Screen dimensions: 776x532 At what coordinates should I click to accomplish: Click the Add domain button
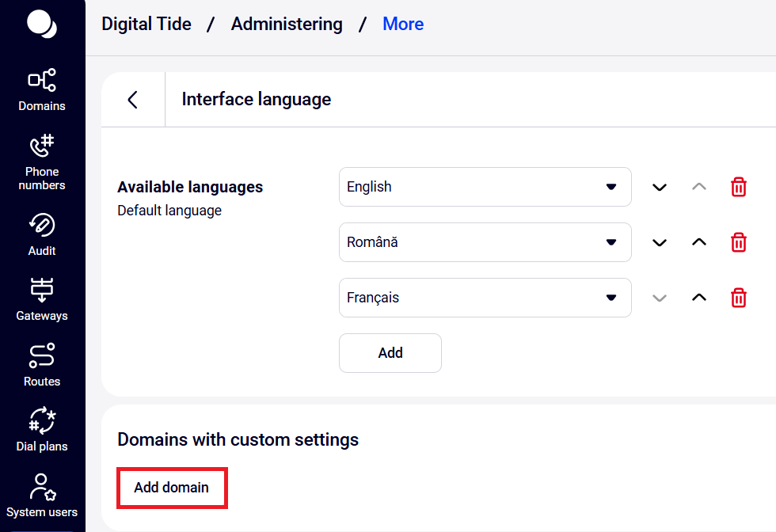click(x=172, y=488)
